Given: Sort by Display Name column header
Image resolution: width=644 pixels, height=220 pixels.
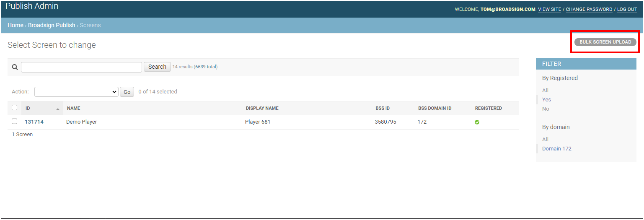Looking at the screenshot, I should (x=262, y=108).
